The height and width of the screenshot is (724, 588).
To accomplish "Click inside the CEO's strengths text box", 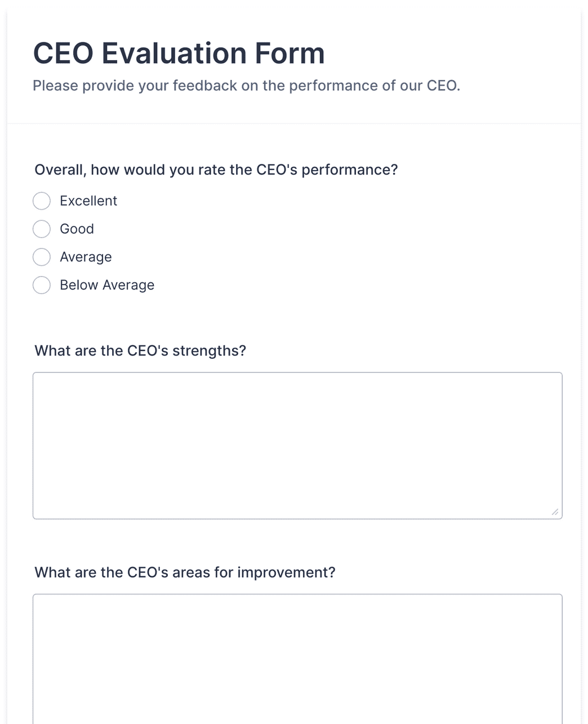I will coord(297,444).
